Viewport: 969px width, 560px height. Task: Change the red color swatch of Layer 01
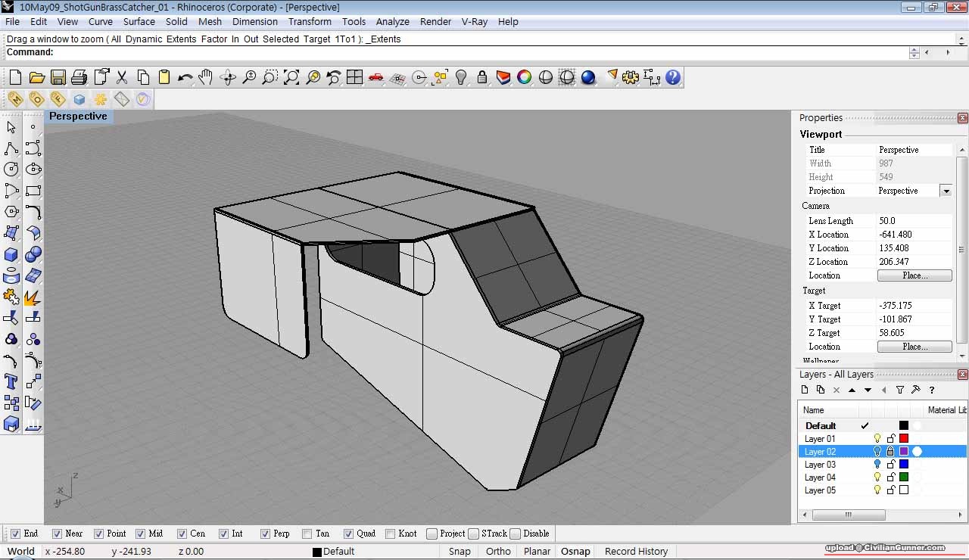pos(903,439)
